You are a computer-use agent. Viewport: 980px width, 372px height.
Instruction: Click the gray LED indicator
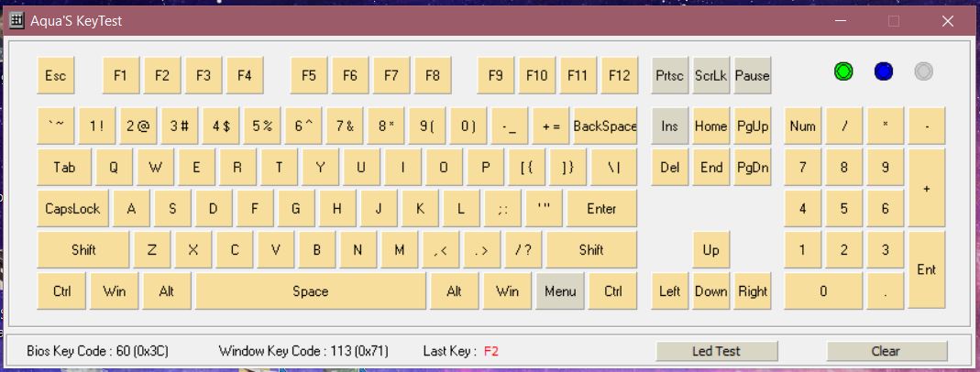tap(923, 71)
